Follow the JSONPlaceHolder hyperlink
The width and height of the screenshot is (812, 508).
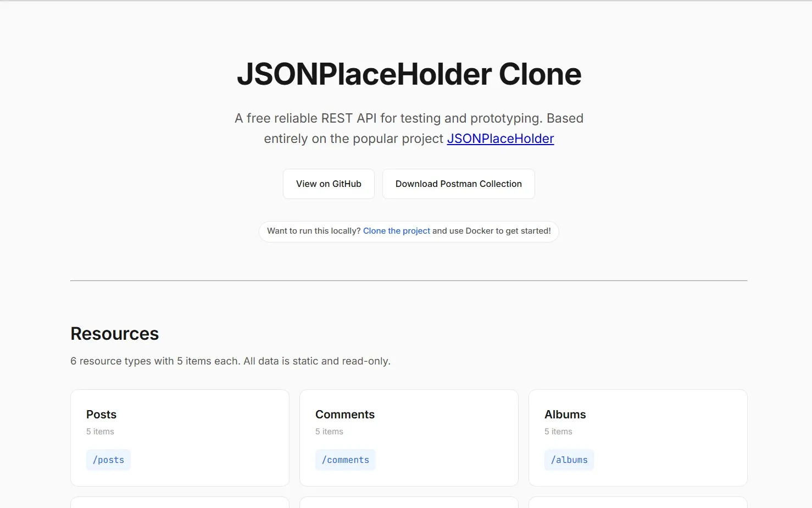pos(500,139)
